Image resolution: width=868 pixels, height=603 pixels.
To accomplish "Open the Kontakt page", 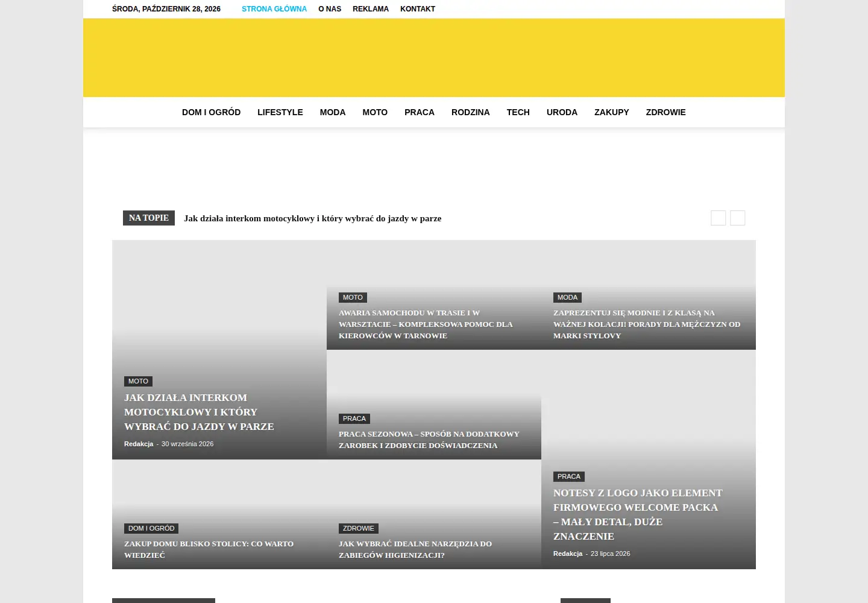I will pyautogui.click(x=418, y=9).
